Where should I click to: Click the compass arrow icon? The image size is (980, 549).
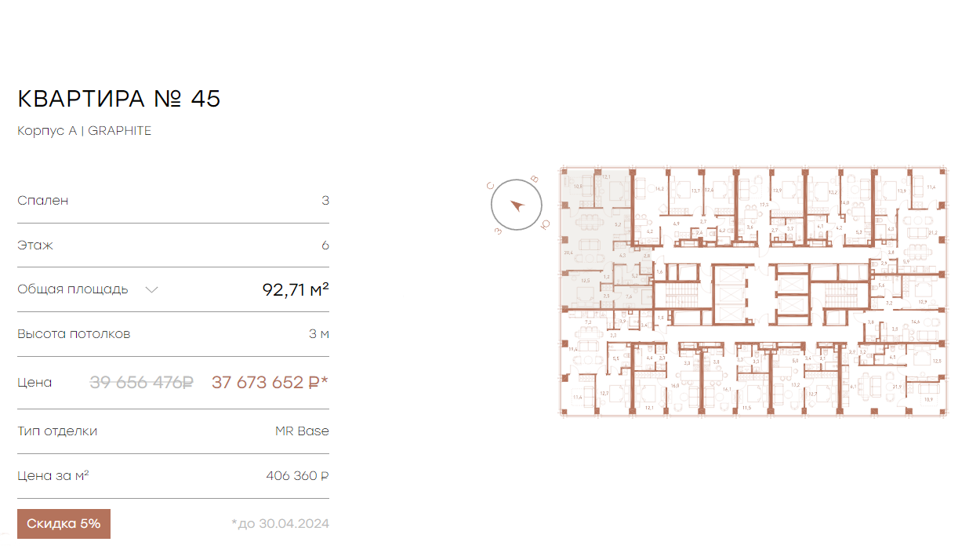(517, 205)
